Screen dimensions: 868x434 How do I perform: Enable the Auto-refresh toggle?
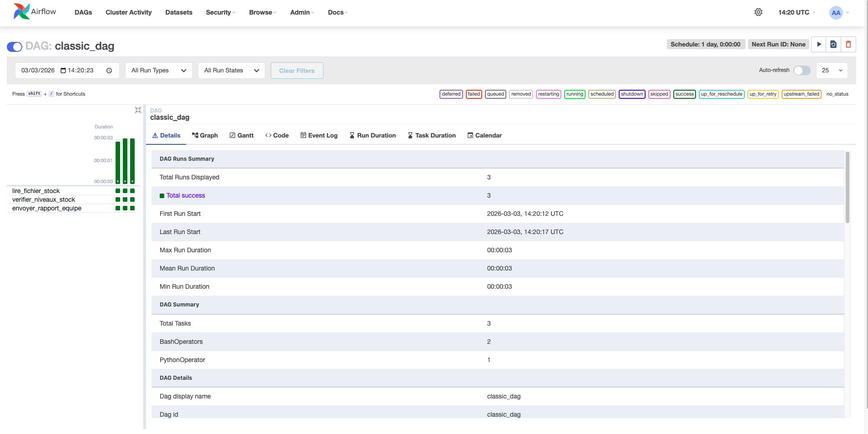(x=802, y=71)
